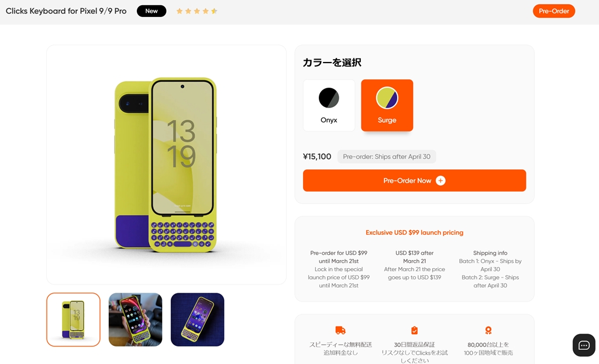
Task: Click the award ribbon icon
Action: 488,330
